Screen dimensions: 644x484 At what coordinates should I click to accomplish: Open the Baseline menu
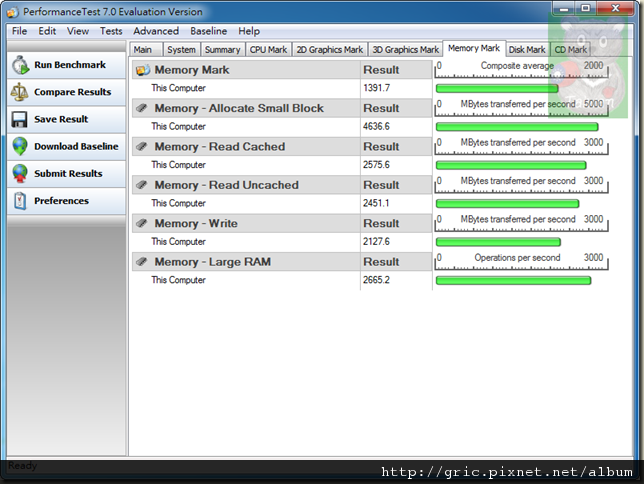pos(209,31)
